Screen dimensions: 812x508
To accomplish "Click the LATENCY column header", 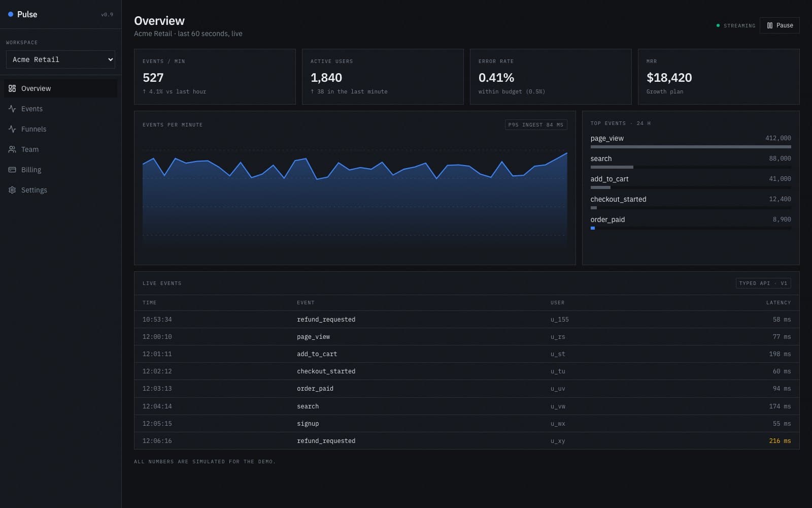I will 779,303.
